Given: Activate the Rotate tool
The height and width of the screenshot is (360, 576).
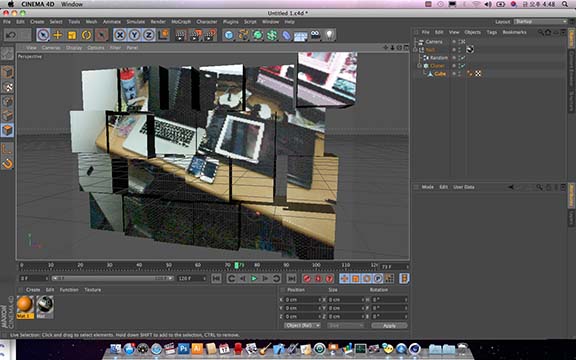Looking at the screenshot, I should tap(86, 35).
